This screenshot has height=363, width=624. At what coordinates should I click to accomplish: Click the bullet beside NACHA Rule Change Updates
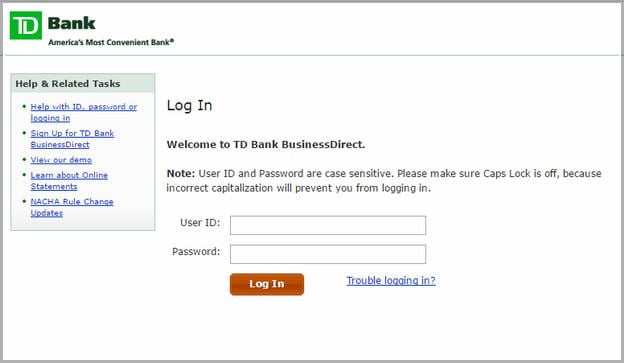(24, 201)
